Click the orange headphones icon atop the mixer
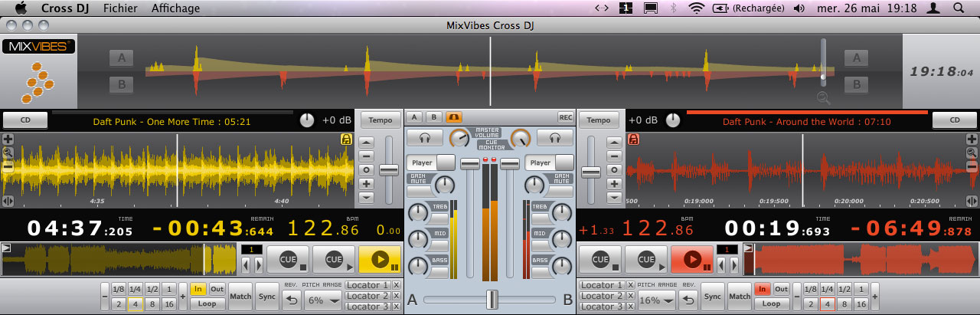 (x=454, y=117)
